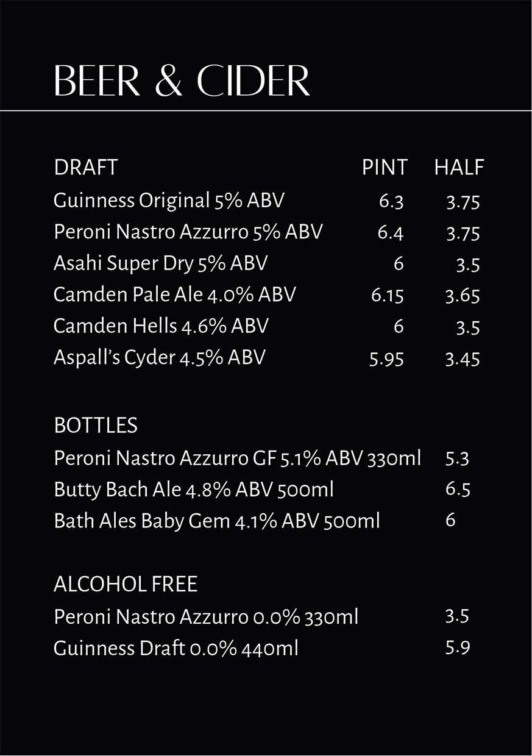Choose Asahi Super Dry 5% ABV
This screenshot has height=756, width=532.
click(160, 263)
